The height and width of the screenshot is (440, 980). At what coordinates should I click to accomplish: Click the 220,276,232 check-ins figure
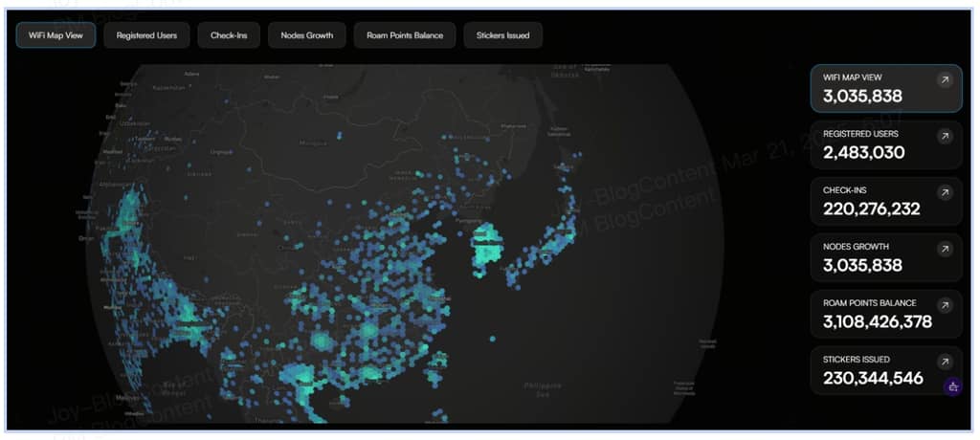872,209
